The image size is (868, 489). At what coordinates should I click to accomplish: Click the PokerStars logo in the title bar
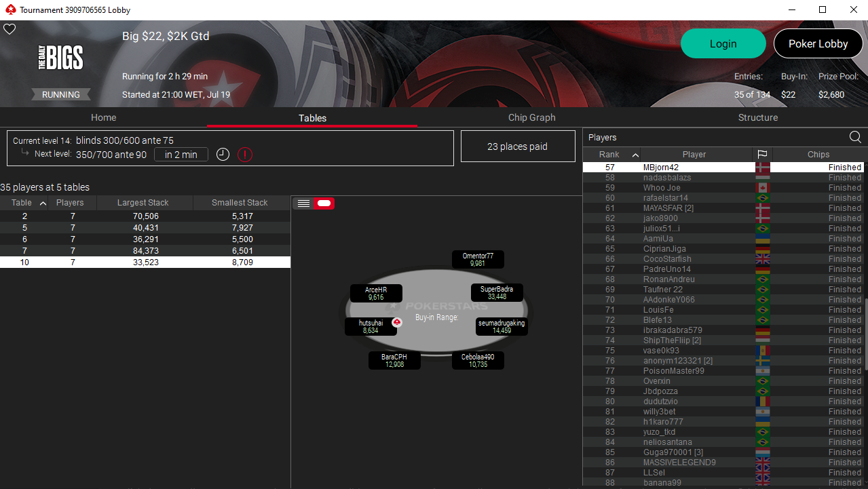[10, 10]
